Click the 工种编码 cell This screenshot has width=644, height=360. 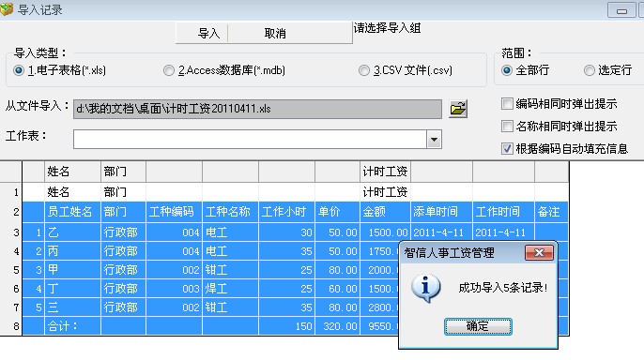[175, 212]
